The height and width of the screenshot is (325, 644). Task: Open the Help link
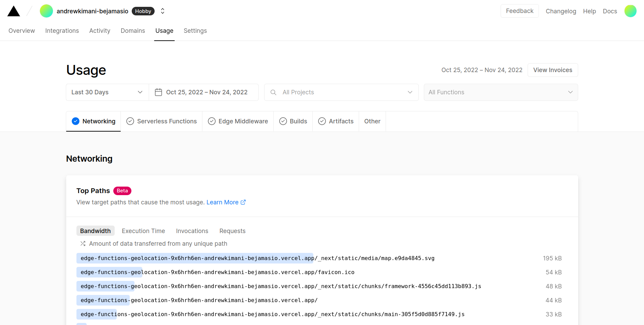point(589,11)
